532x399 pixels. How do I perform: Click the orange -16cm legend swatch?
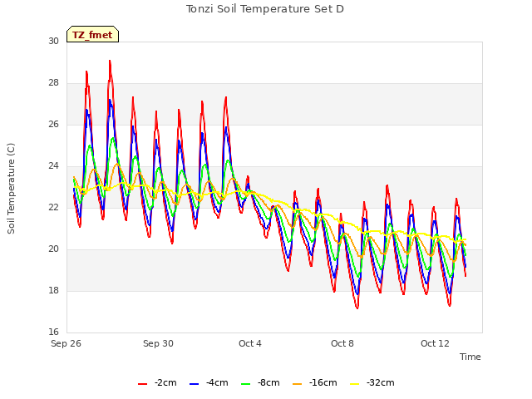[298, 384]
